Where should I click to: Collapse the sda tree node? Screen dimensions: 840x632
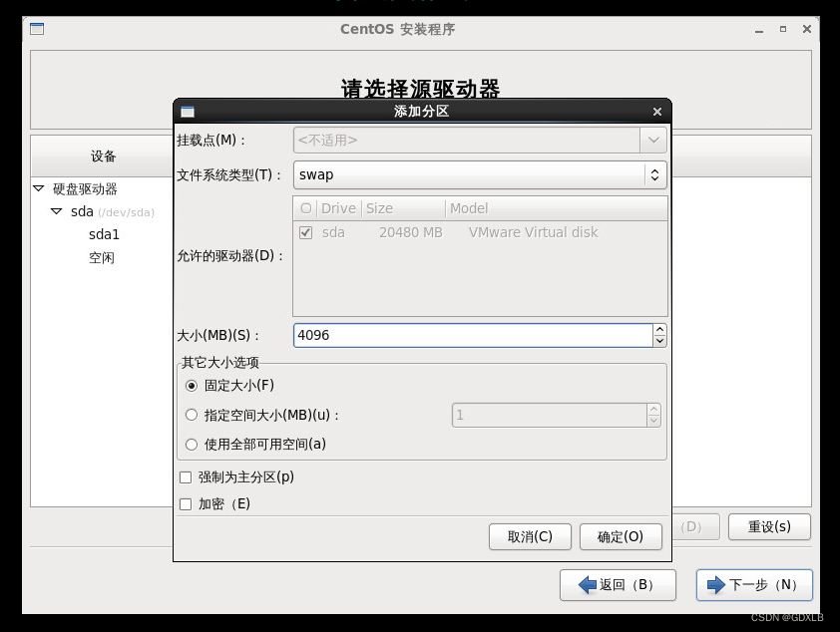click(58, 211)
